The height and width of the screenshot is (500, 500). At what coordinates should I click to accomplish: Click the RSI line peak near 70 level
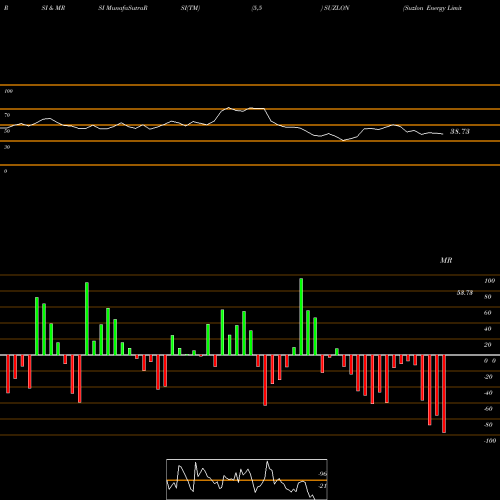(229, 108)
